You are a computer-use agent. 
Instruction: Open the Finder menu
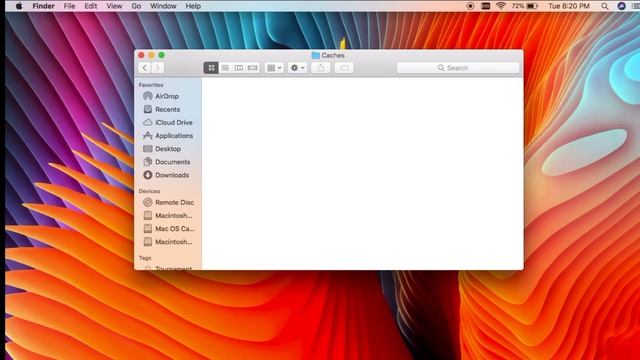[x=44, y=6]
